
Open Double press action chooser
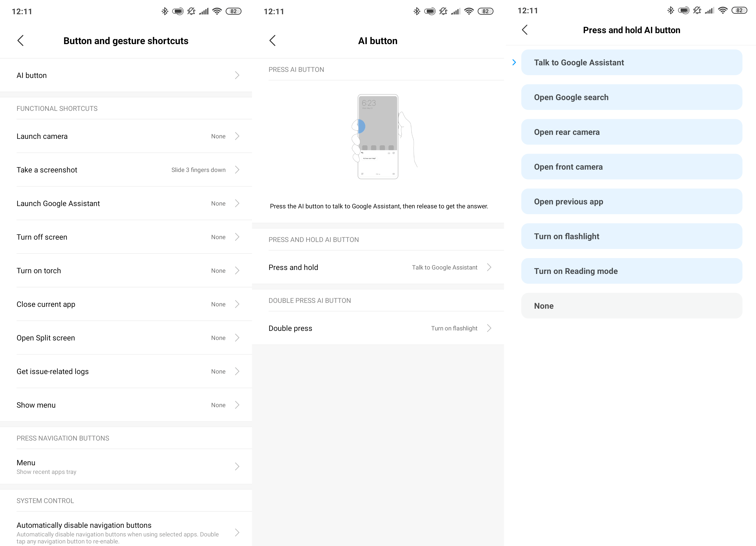pyautogui.click(x=378, y=328)
